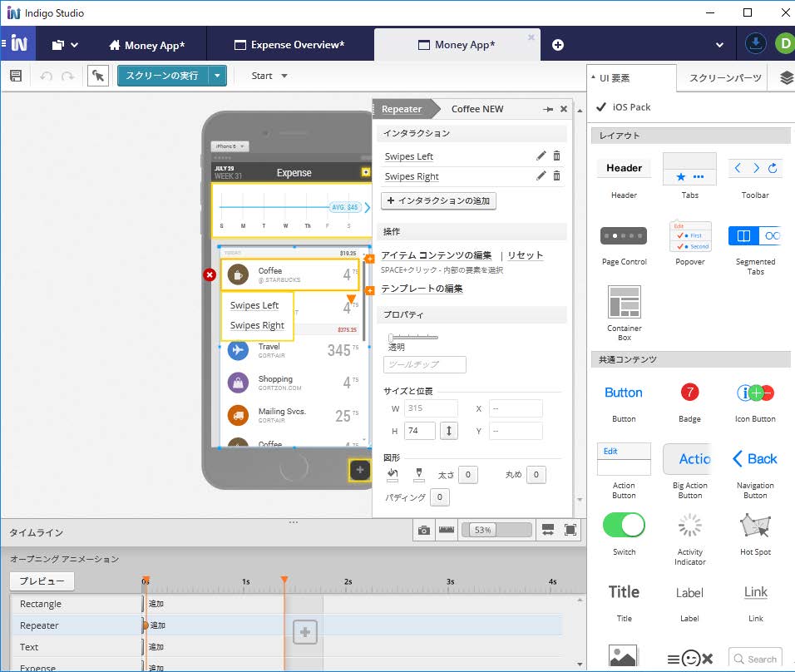Open the iPhone 6 device dropdown
This screenshot has width=795, height=672.
230,146
